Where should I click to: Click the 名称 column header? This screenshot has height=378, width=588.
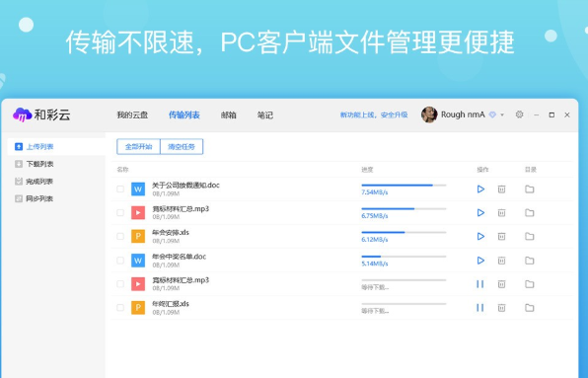[x=122, y=170]
